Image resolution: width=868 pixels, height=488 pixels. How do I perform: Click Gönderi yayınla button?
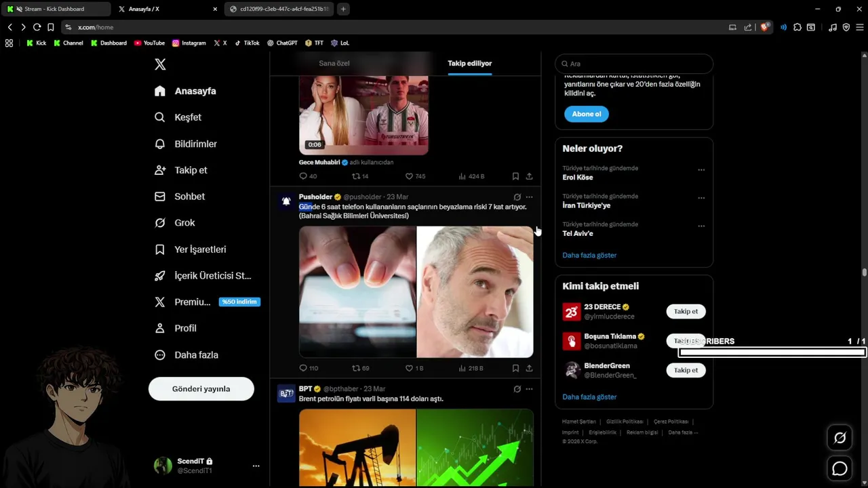click(x=201, y=389)
